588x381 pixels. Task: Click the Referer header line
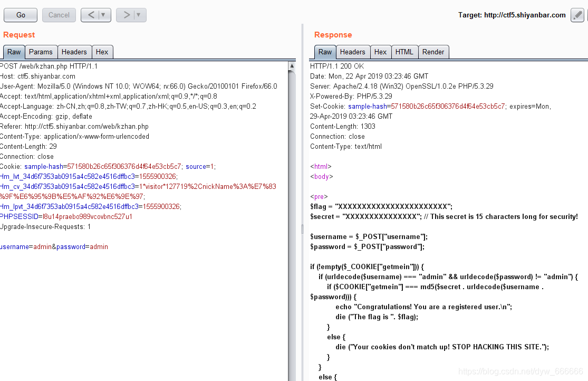coord(74,127)
